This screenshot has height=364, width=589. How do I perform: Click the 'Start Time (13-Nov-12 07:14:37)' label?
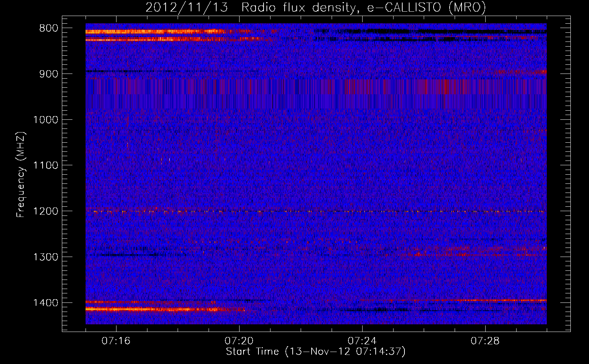point(316,352)
